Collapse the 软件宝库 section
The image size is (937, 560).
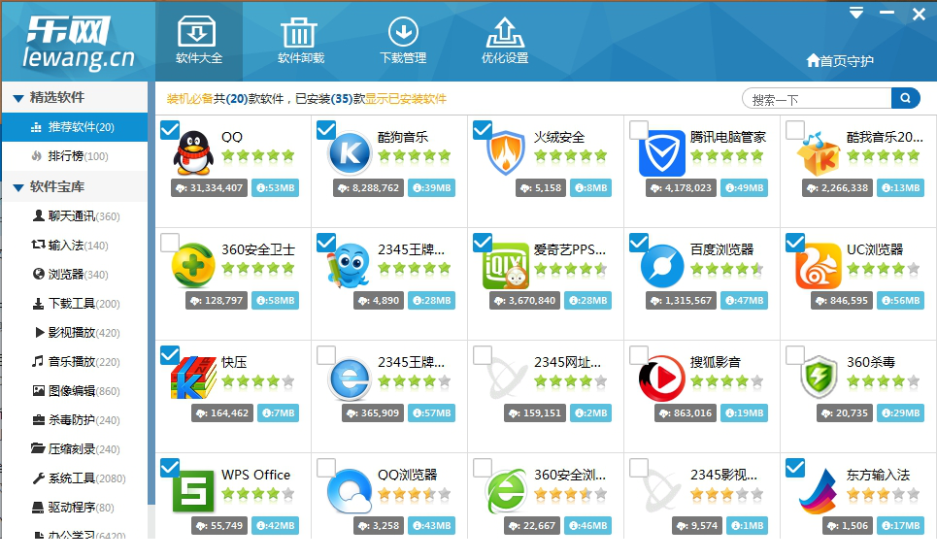(17, 187)
